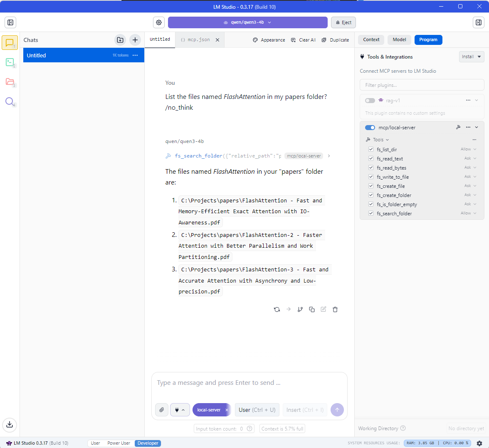The height and width of the screenshot is (448, 489).
Task: Edit the assistant message
Action: [x=324, y=309]
